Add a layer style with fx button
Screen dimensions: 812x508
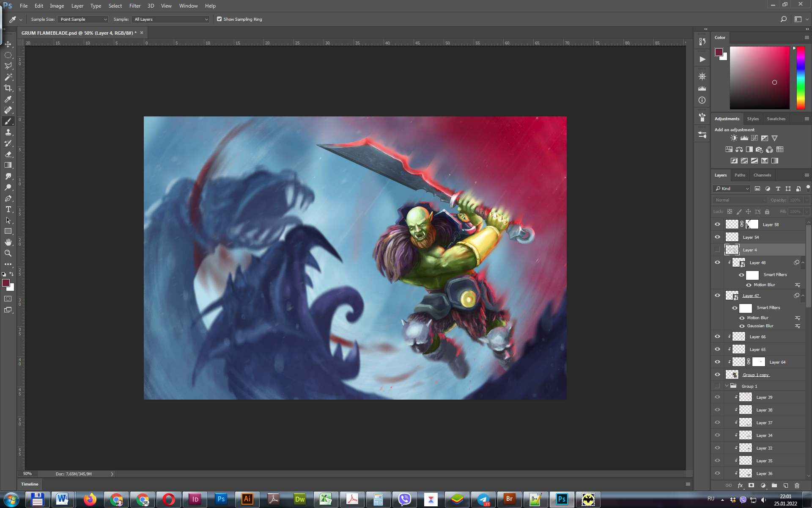click(x=740, y=486)
